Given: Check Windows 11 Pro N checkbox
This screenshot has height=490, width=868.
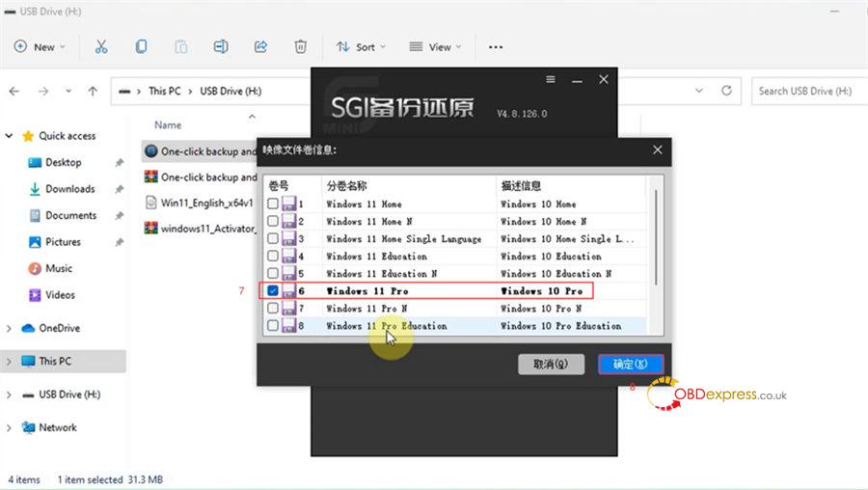Looking at the screenshot, I should [x=272, y=309].
